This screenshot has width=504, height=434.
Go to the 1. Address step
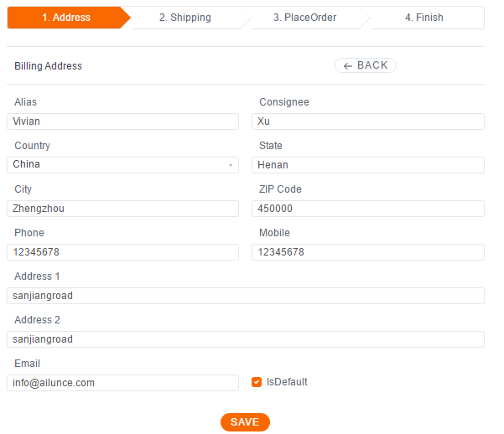(66, 18)
